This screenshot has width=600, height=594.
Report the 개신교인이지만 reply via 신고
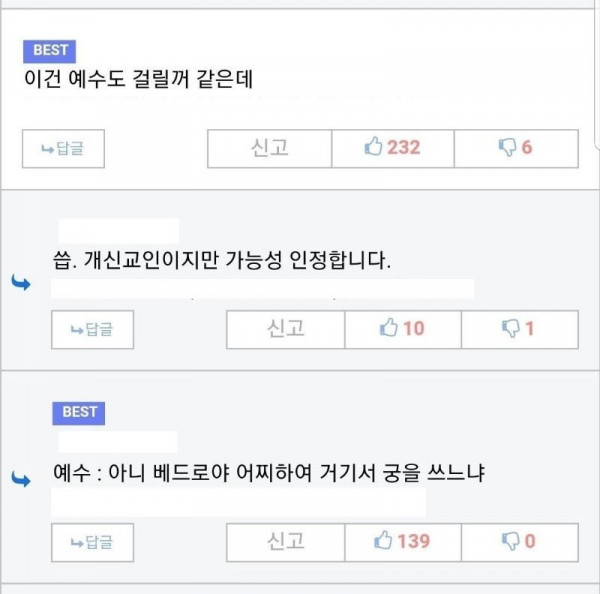coord(285,330)
